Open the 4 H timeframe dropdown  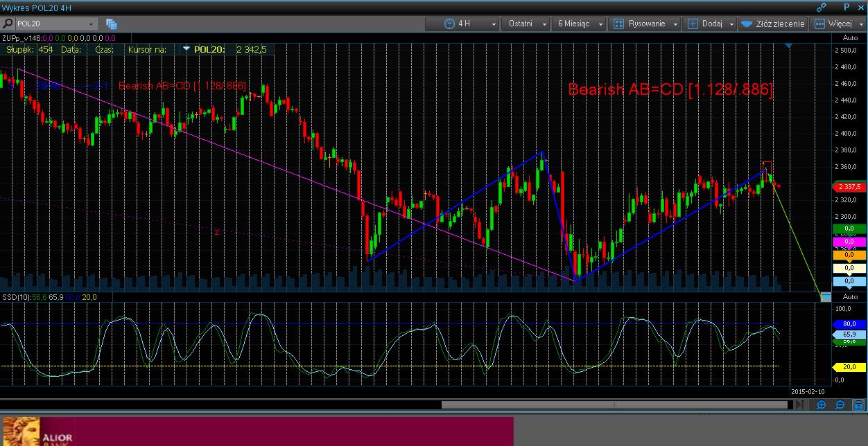[471, 24]
